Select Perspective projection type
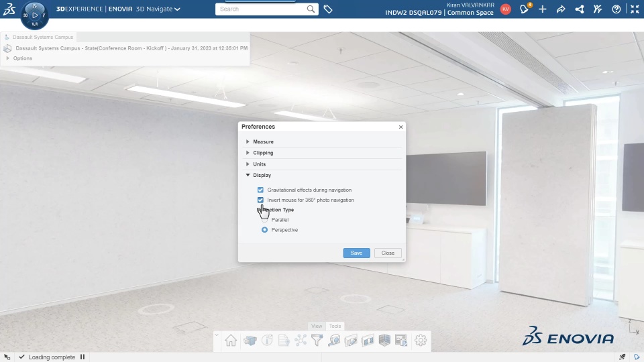Viewport: 644px width, 362px height. tap(264, 230)
